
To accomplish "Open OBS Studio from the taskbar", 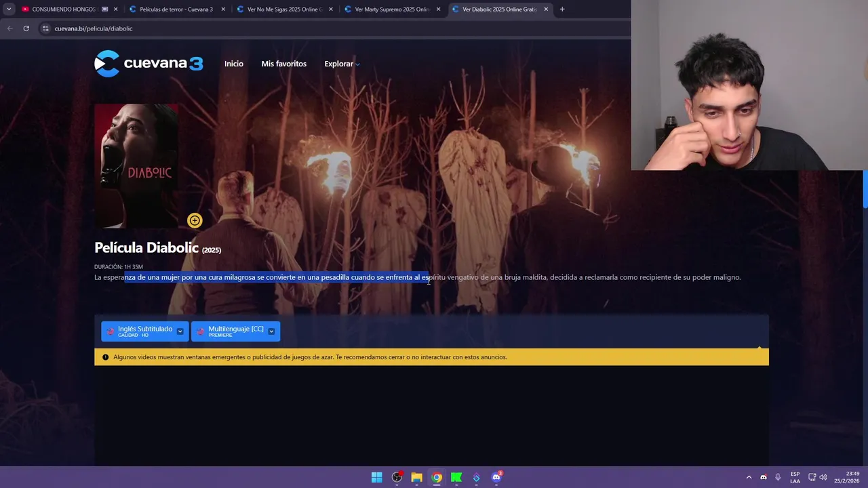I will (x=397, y=477).
